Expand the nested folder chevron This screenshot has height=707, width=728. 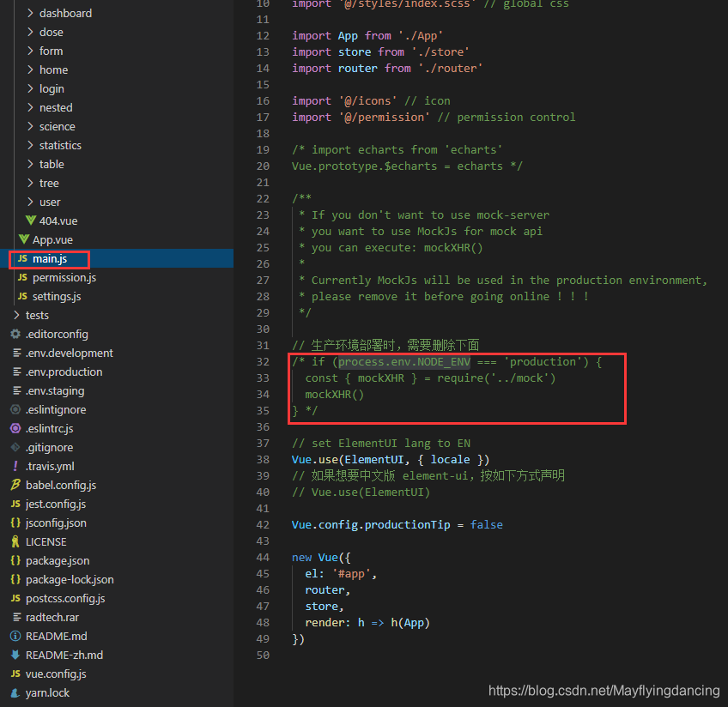coord(30,107)
